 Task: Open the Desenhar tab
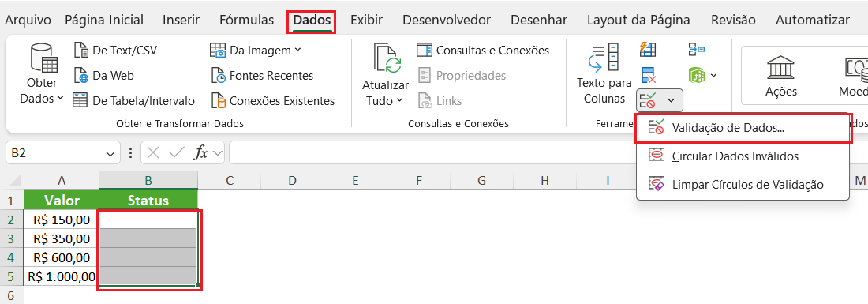click(539, 21)
